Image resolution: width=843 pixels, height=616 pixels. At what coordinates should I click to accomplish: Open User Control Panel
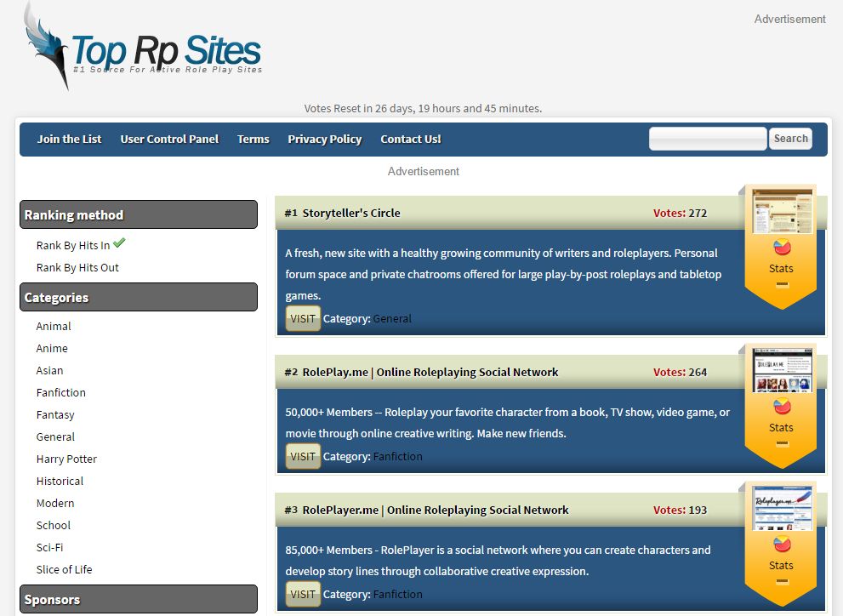point(169,140)
